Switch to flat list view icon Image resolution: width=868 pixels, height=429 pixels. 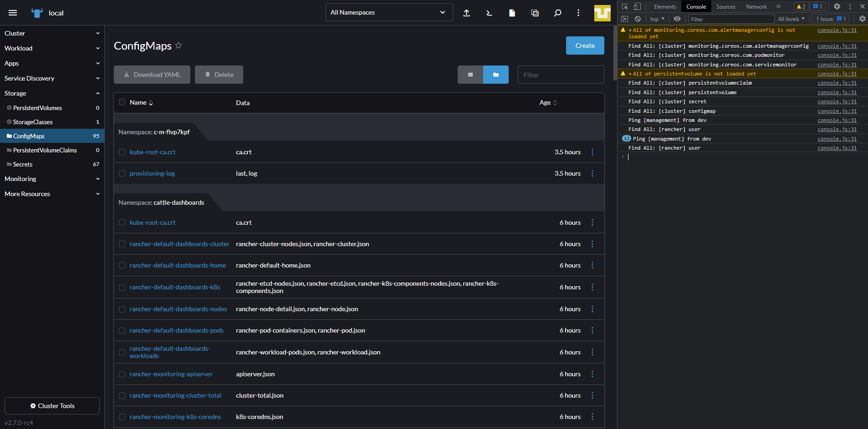tap(470, 75)
